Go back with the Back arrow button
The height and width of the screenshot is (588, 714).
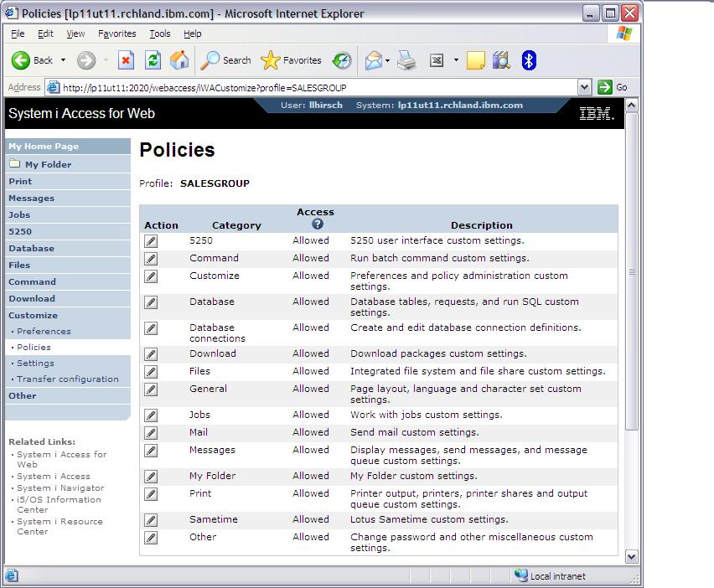click(x=32, y=60)
